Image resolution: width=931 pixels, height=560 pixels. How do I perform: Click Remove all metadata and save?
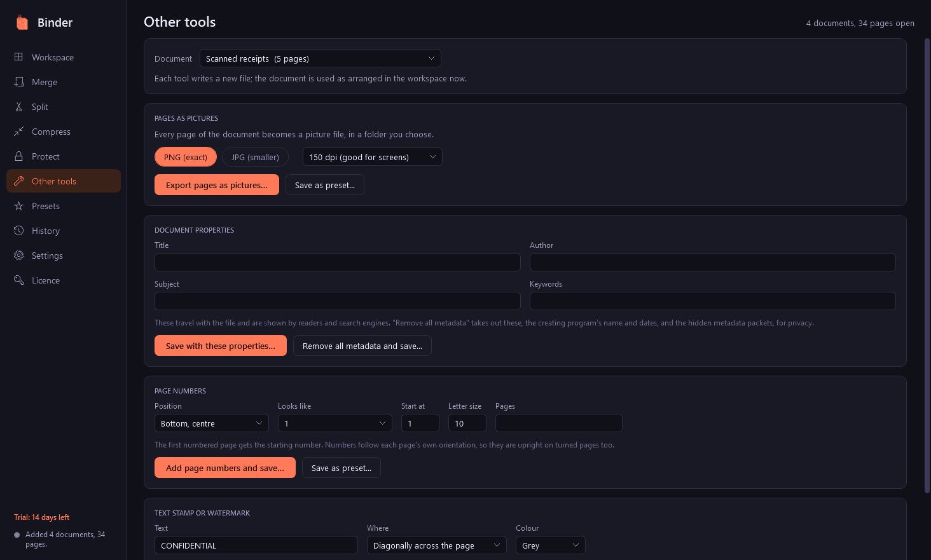click(362, 346)
